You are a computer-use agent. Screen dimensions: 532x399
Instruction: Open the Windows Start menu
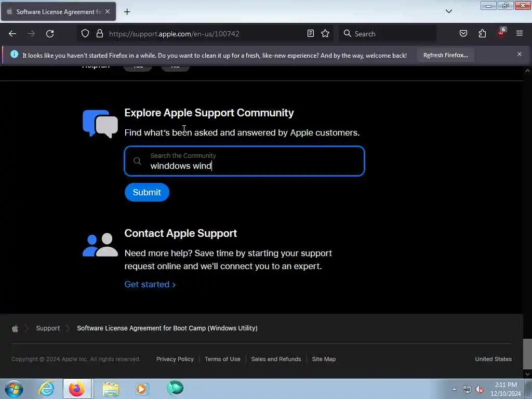[14, 389]
